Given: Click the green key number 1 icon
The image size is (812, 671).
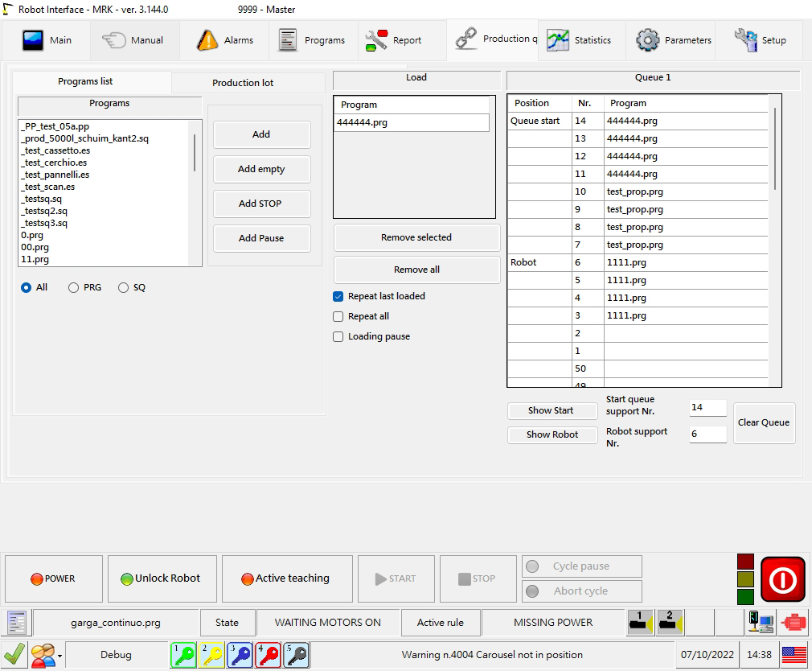Looking at the screenshot, I should click(183, 655).
